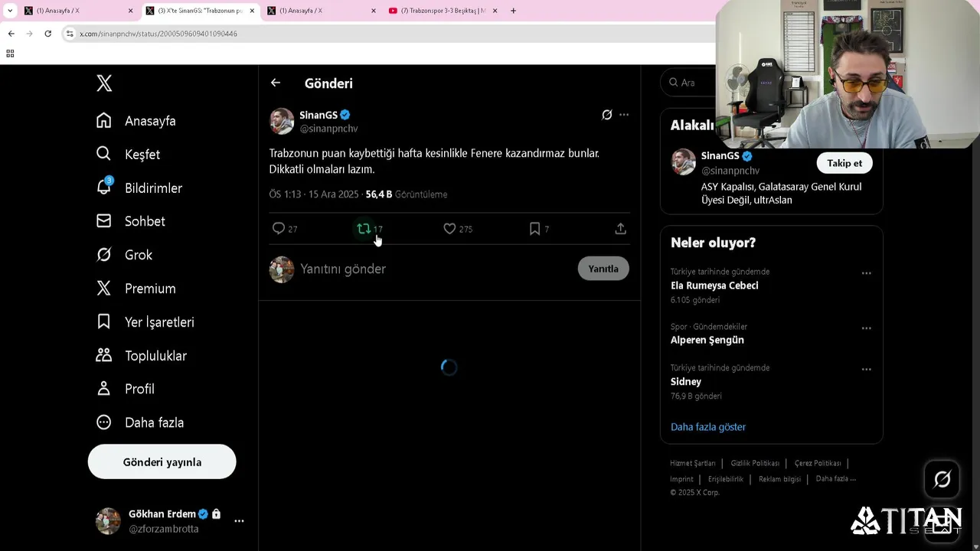Follow SinanGS with Takip et button
The height and width of the screenshot is (551, 980).
click(x=844, y=163)
